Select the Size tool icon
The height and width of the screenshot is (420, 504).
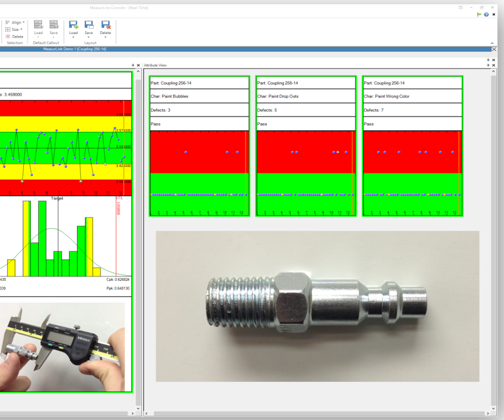pyautogui.click(x=8, y=29)
